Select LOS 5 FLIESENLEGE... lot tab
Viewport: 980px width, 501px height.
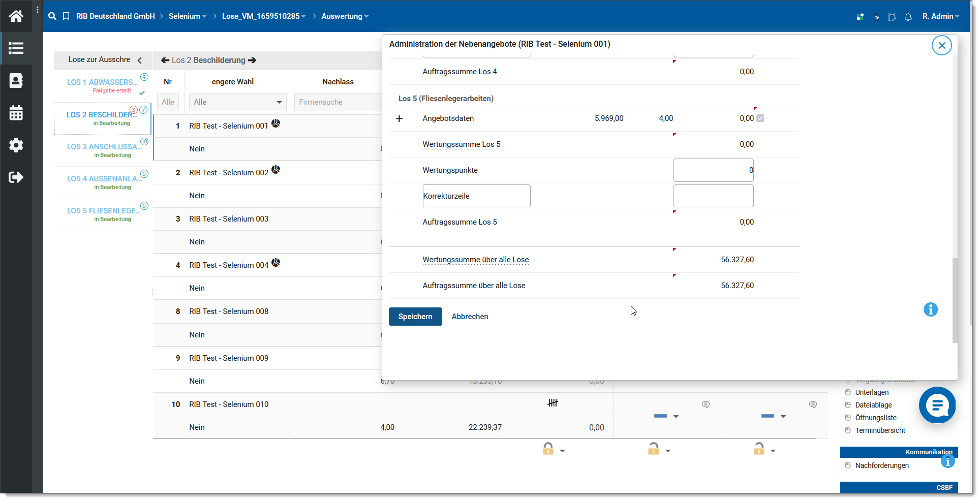tap(103, 211)
